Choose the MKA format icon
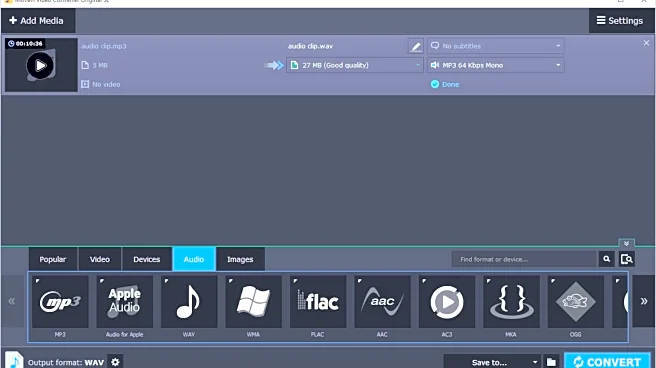 (x=511, y=302)
